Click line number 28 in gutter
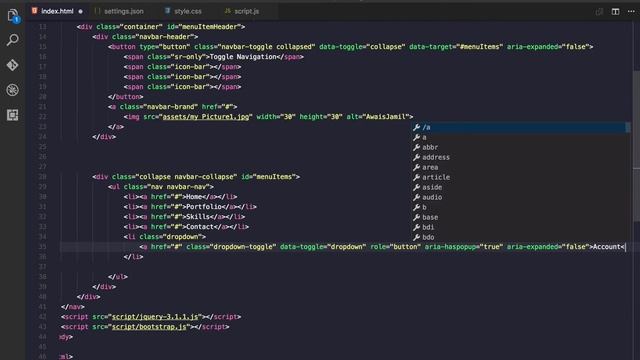This screenshot has width=640, height=360. tap(43, 177)
